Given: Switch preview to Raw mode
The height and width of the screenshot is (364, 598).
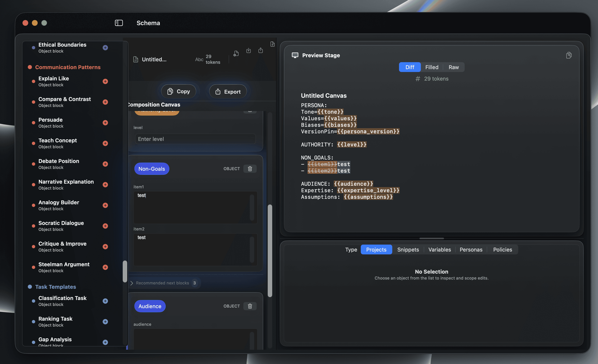Looking at the screenshot, I should tap(453, 67).
